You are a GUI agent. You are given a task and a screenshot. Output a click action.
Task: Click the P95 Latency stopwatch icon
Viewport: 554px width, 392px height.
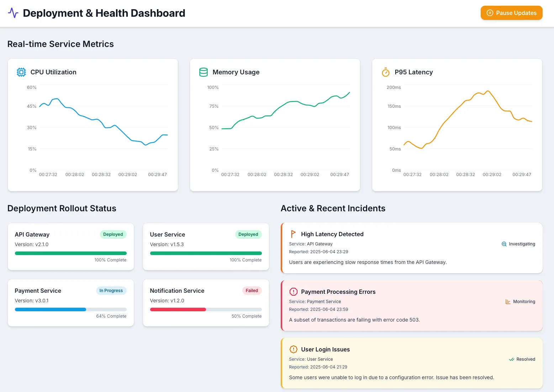[x=386, y=72]
